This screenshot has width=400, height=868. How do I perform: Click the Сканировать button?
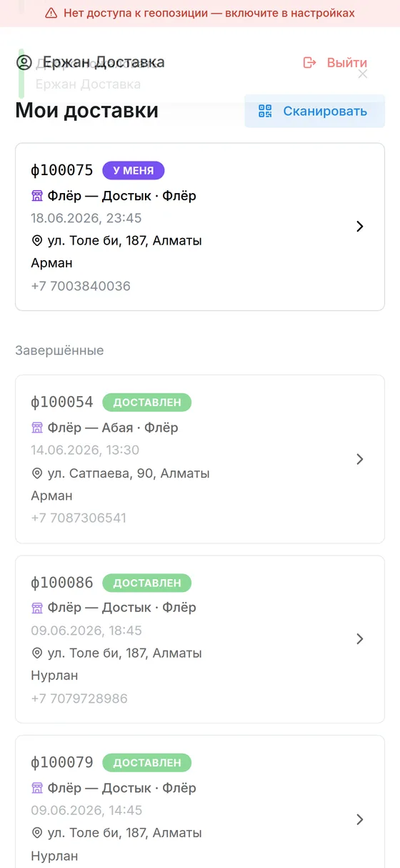coord(314,111)
